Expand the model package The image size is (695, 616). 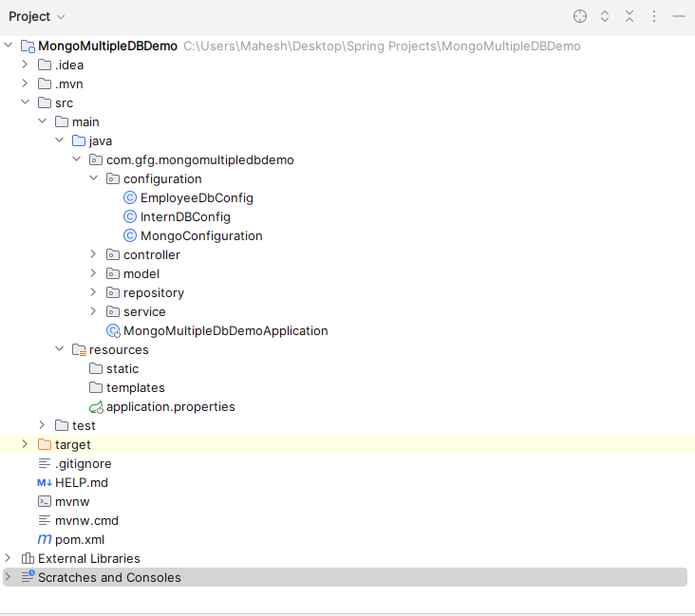(x=94, y=273)
